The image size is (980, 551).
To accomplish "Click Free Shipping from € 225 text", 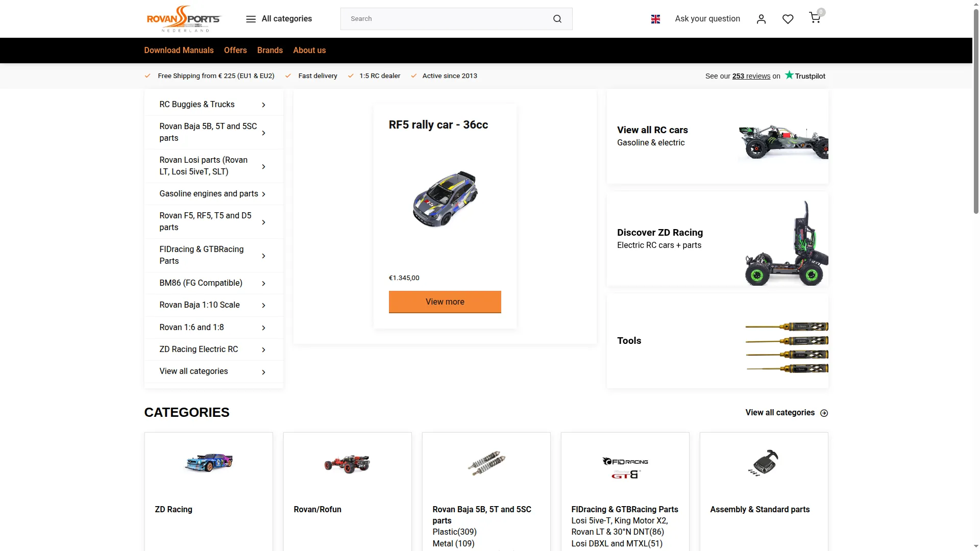I will click(216, 76).
